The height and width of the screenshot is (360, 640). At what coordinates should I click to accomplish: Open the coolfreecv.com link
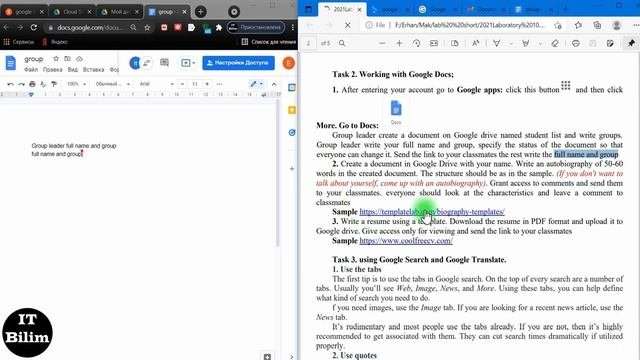[x=406, y=241]
